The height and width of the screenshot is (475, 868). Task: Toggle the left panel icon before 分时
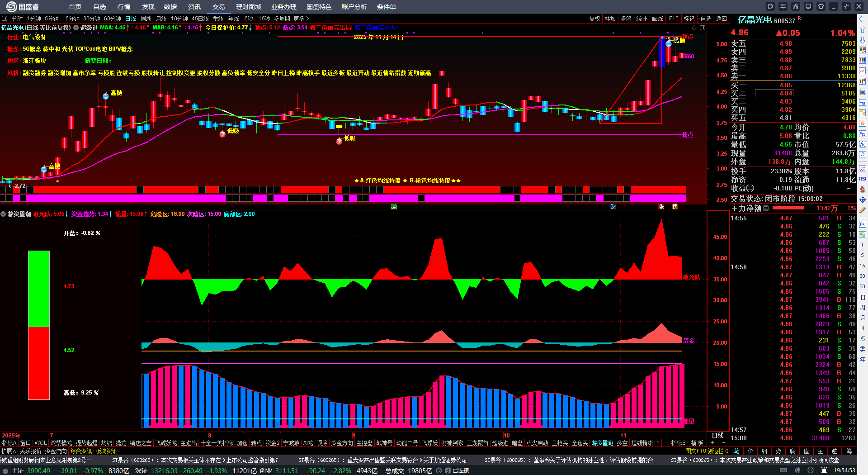(5, 19)
